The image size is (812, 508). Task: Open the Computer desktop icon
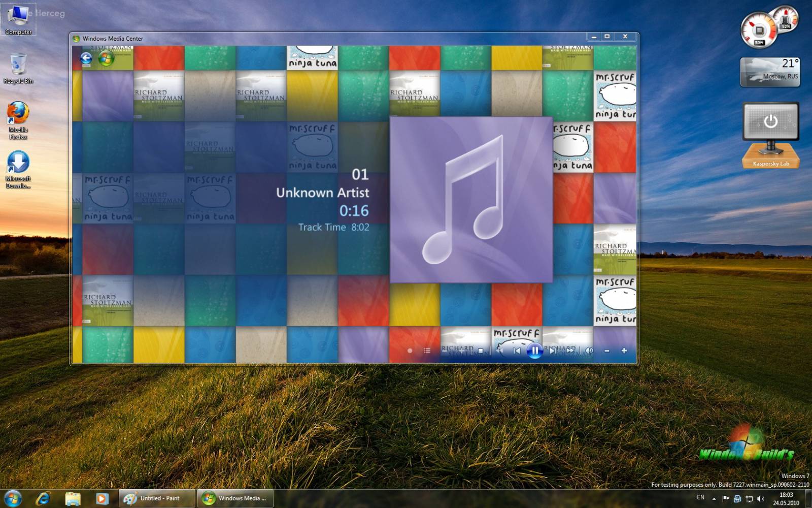click(x=18, y=20)
